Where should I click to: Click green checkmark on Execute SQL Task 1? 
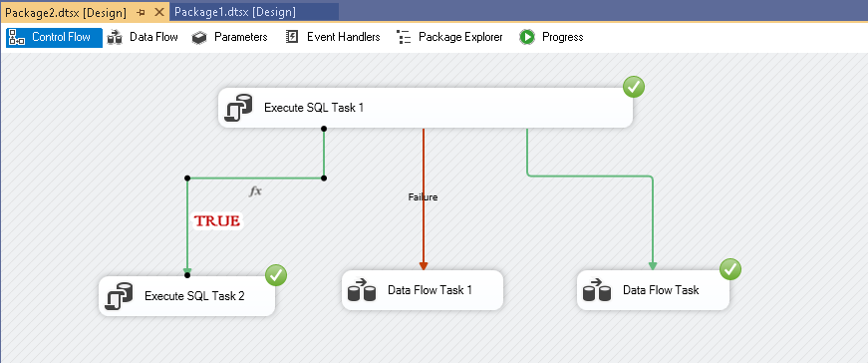click(633, 87)
